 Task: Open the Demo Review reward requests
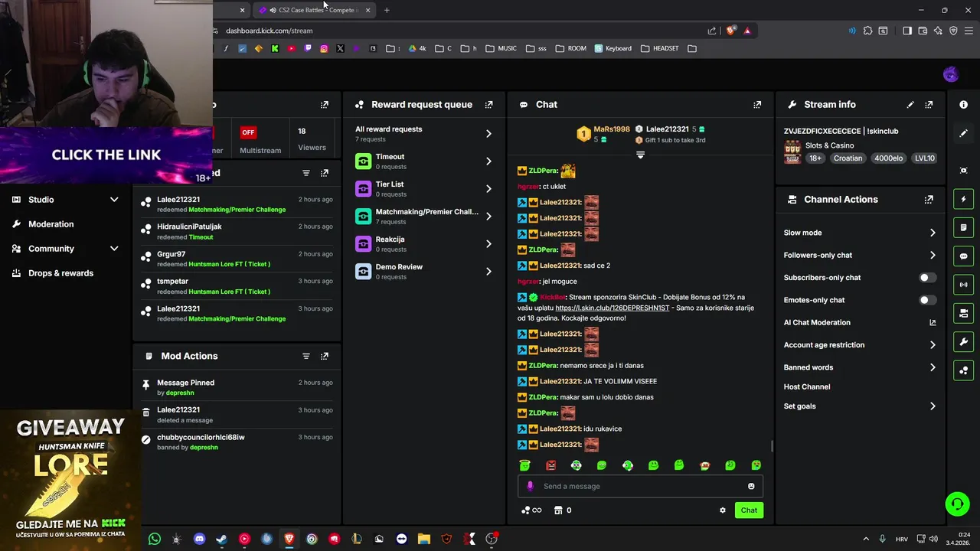coord(423,272)
